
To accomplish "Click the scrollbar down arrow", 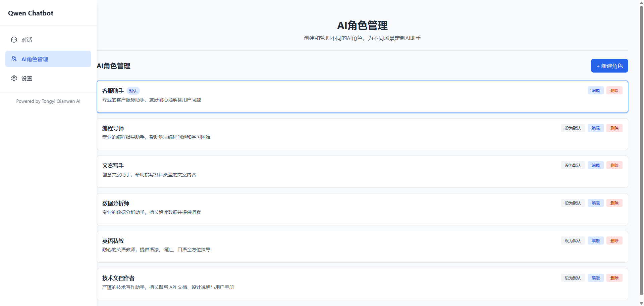I will point(641,303).
